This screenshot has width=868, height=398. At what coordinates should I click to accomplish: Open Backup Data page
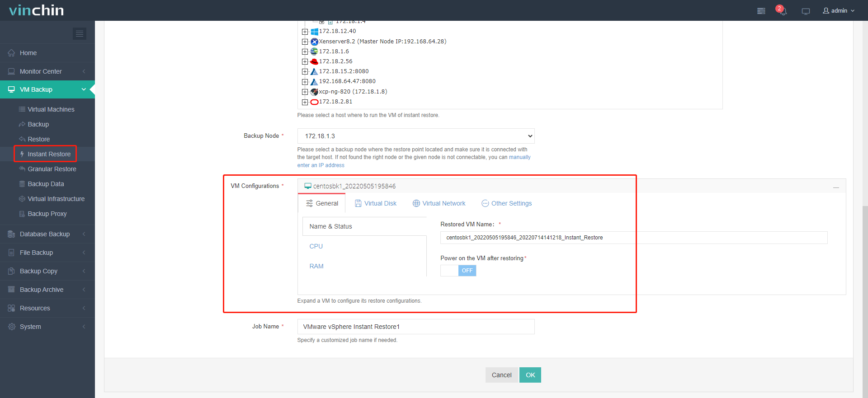[46, 184]
